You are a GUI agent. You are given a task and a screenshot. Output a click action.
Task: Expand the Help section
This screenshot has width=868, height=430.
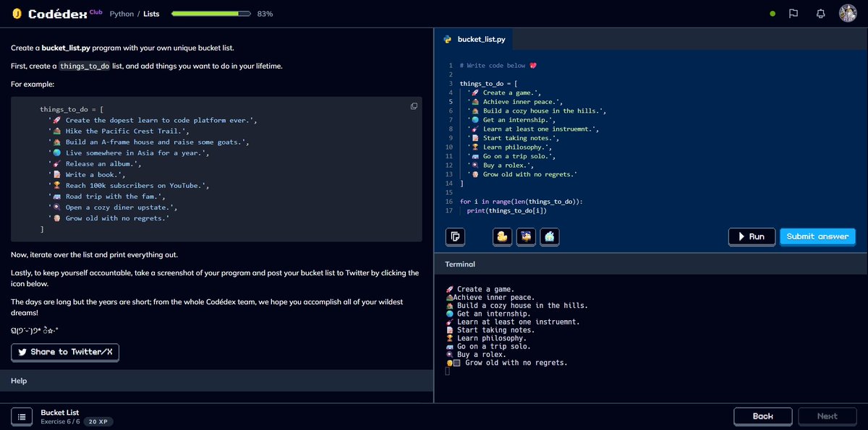(216, 381)
